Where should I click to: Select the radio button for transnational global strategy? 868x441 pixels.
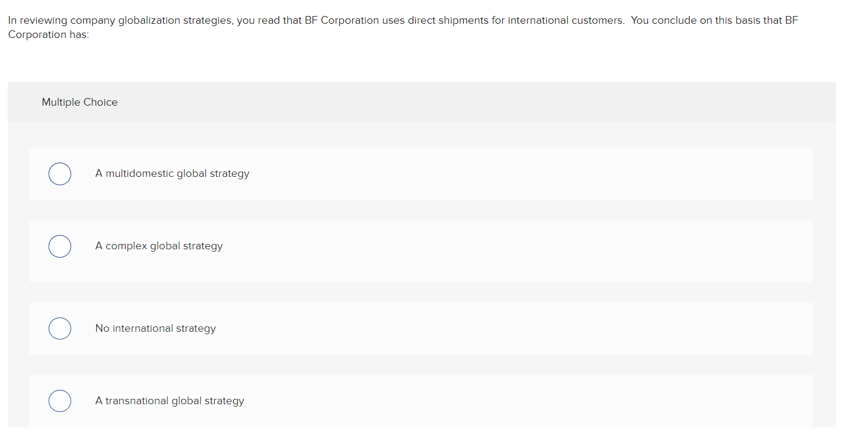click(59, 401)
